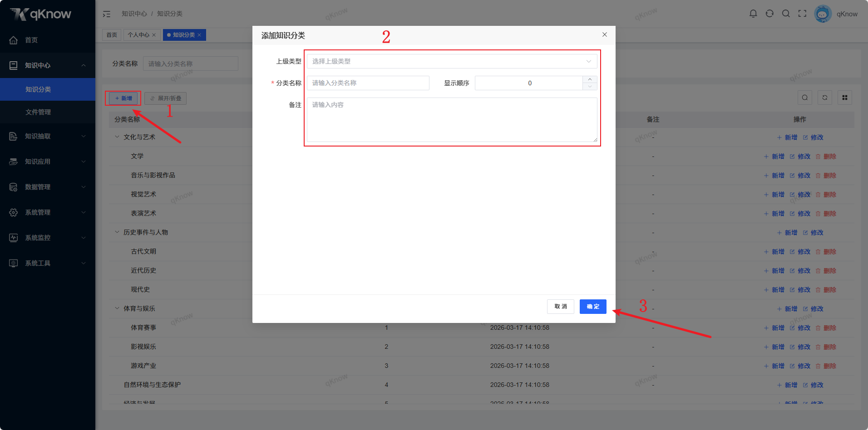Expand 知识抽取 sidebar menu
Viewport: 868px width, 430px height.
[48, 136]
